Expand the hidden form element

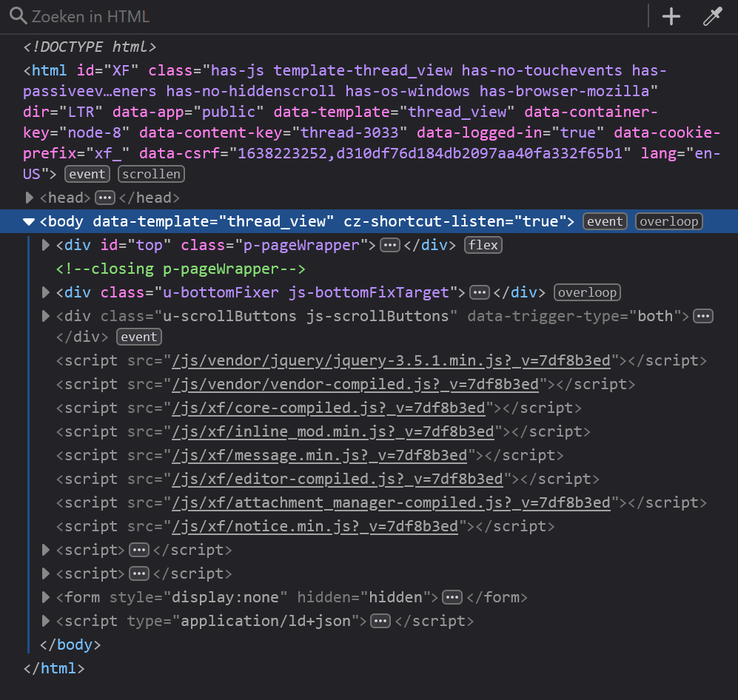pos(46,597)
